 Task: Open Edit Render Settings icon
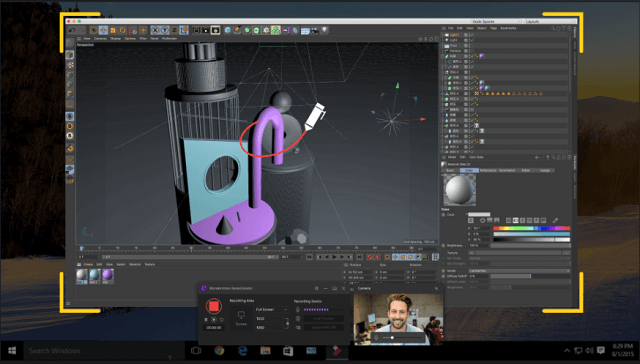point(216,30)
